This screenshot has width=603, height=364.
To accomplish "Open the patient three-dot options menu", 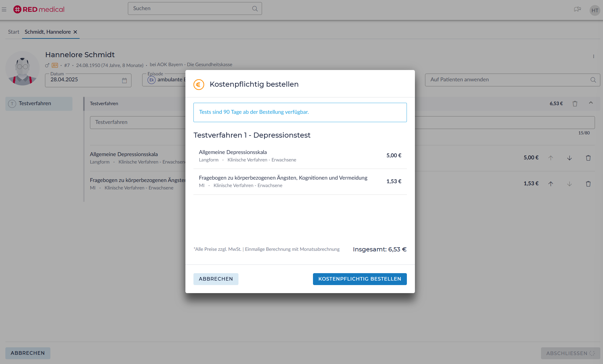I will [593, 56].
